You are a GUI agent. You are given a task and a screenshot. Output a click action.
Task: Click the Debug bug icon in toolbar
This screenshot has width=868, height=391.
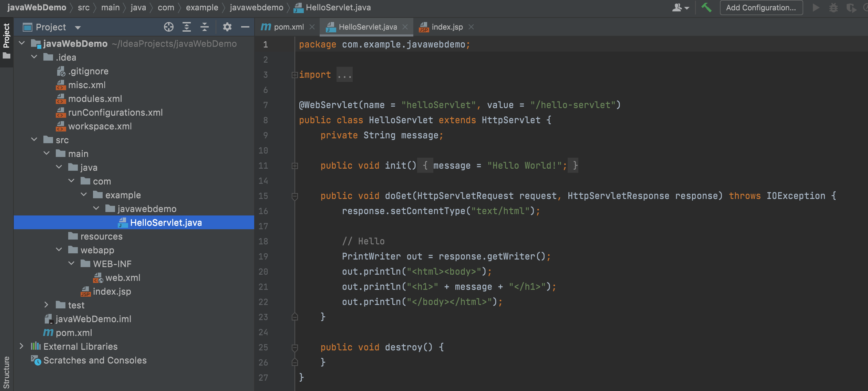pos(833,8)
